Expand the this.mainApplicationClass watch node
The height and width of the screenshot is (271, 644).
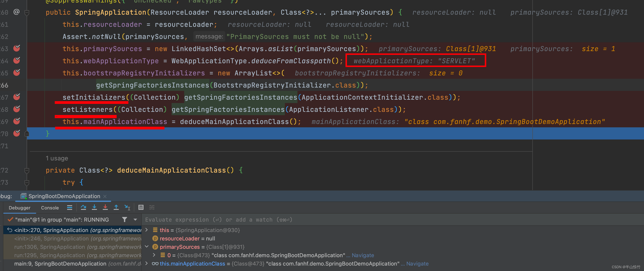click(147, 263)
